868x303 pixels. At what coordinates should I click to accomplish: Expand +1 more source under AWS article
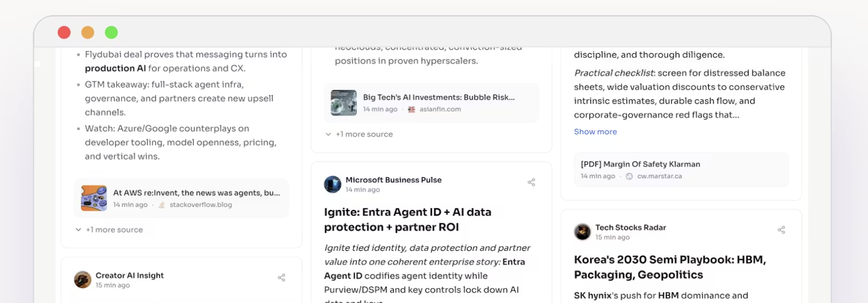[109, 229]
